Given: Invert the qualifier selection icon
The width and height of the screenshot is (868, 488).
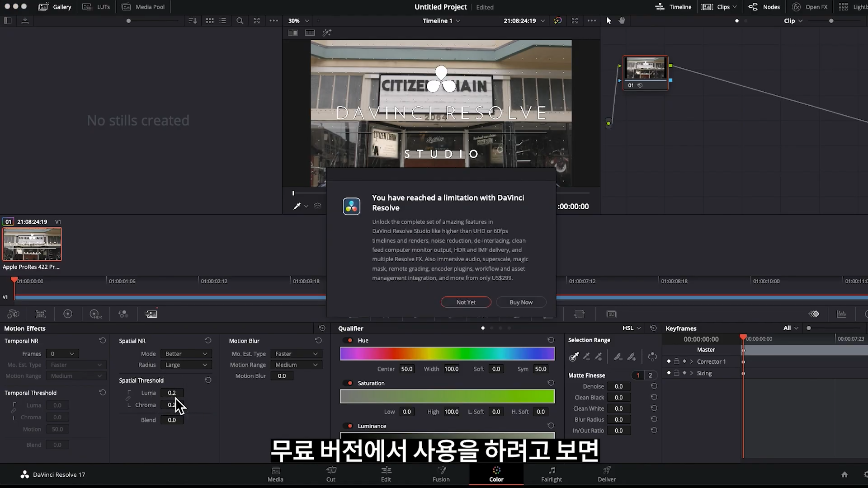Looking at the screenshot, I should (x=652, y=357).
